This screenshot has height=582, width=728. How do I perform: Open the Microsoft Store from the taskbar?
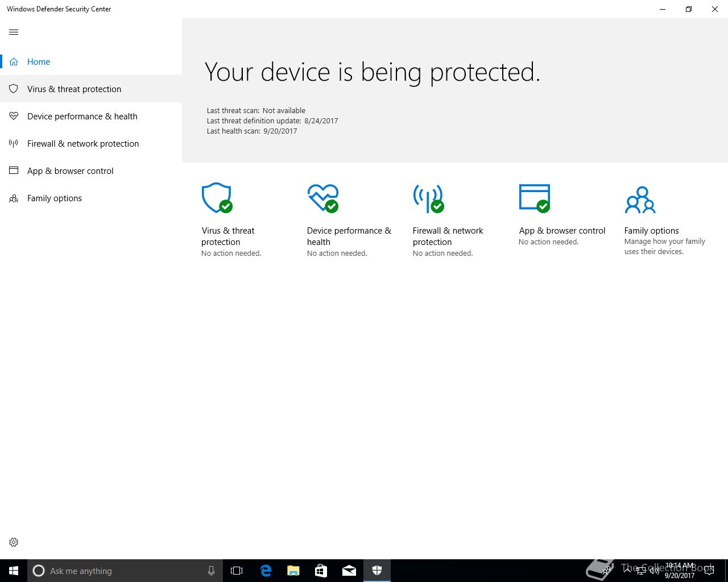(321, 571)
